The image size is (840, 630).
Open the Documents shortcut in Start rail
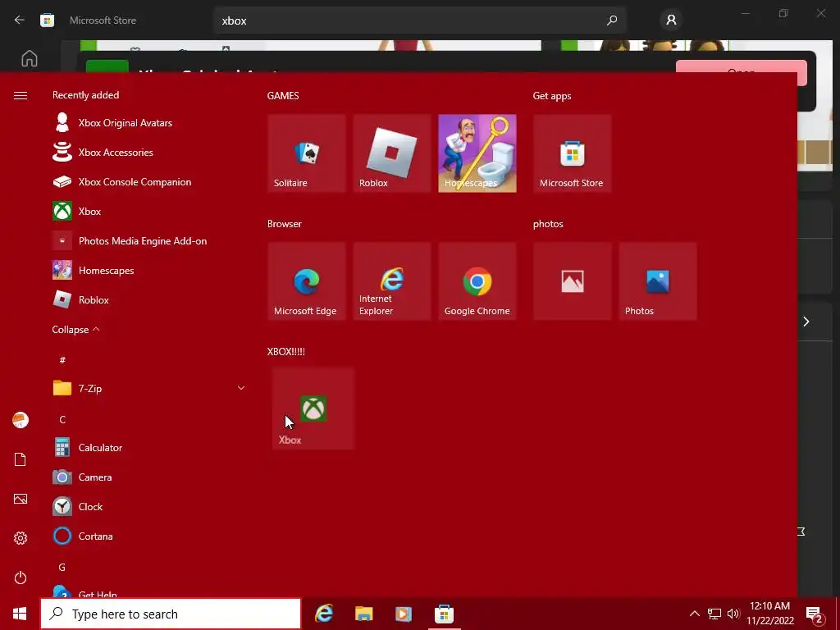(21, 459)
